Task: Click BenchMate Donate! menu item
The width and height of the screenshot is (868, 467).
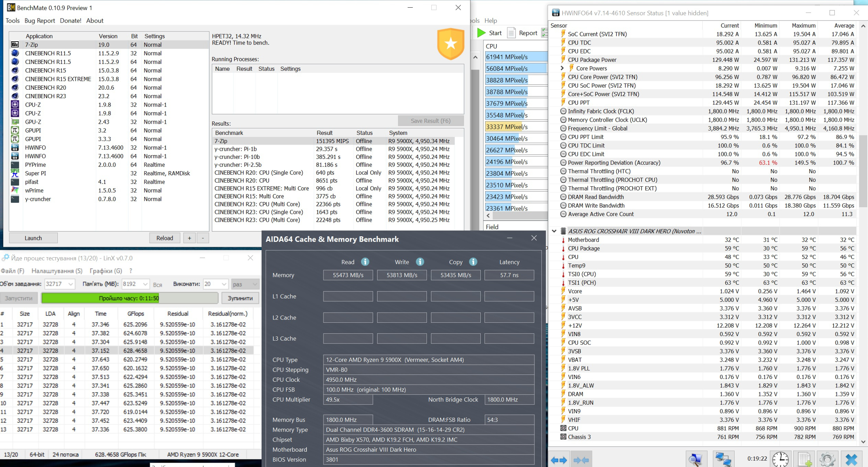Action: click(70, 21)
